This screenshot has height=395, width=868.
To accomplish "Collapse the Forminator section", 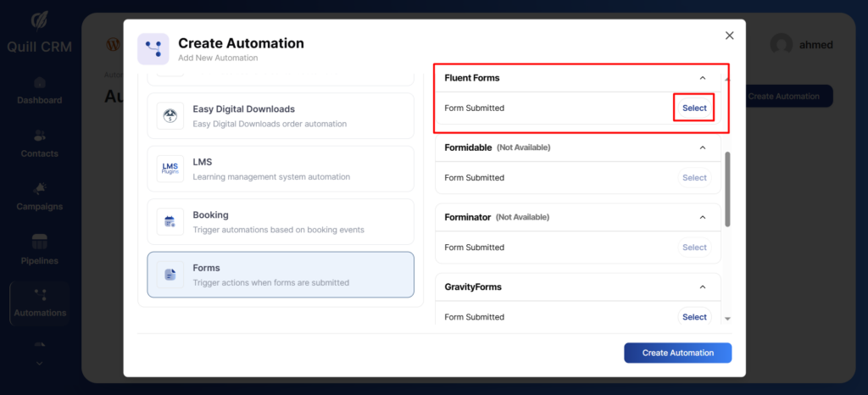I will point(702,217).
